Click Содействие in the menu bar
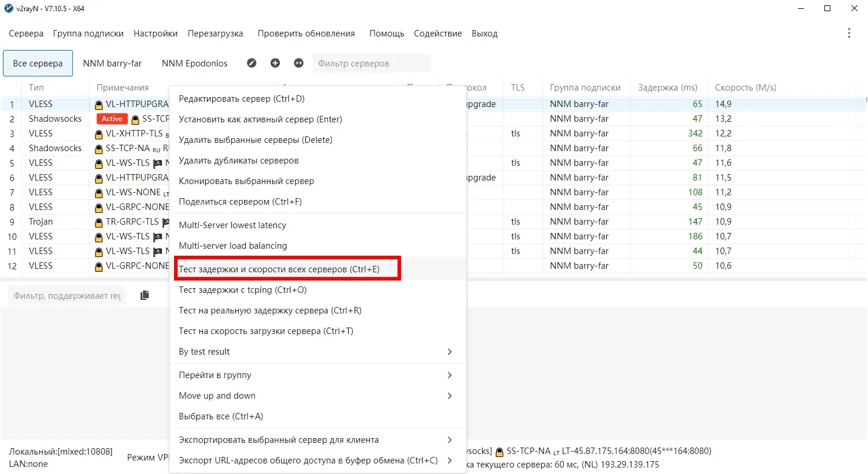The image size is (868, 474). pos(438,34)
